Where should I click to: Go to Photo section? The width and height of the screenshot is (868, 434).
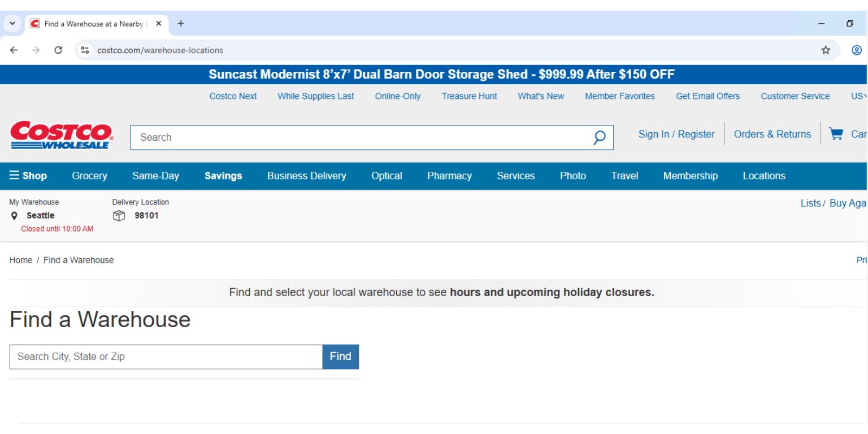tap(573, 176)
